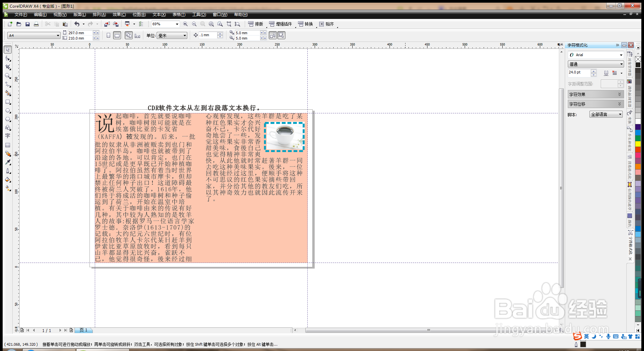
Task: Open the 编辑(E) menu
Action: click(x=40, y=15)
